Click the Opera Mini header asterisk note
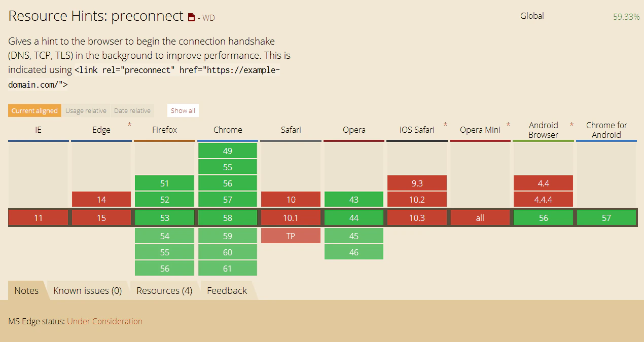 point(508,125)
